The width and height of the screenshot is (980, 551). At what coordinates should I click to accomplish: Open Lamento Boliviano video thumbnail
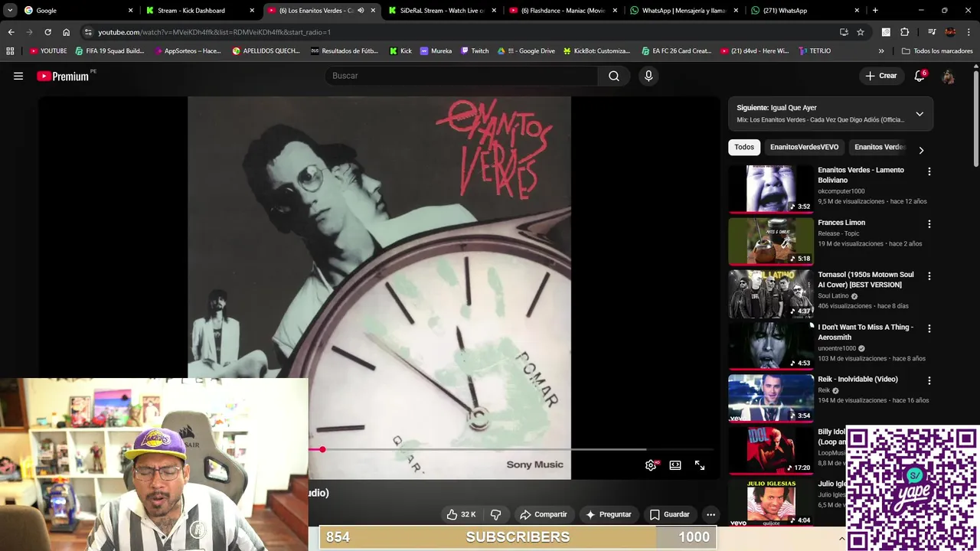pyautogui.click(x=771, y=188)
